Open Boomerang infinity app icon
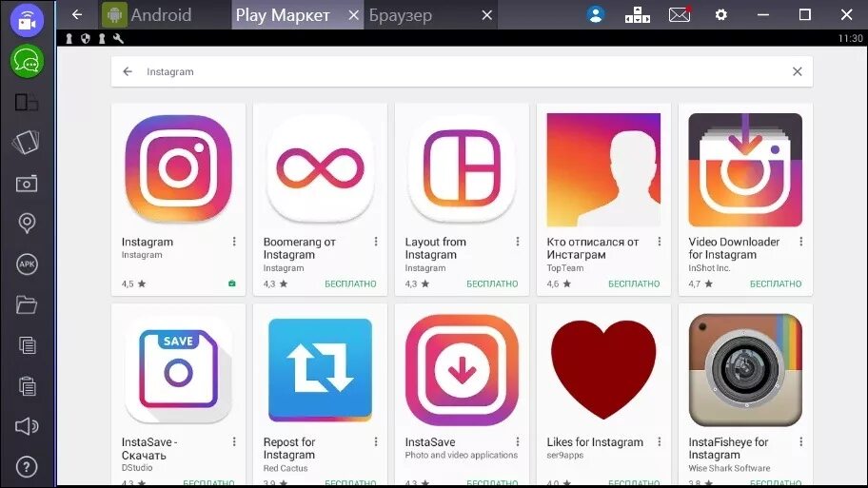This screenshot has width=868, height=488. point(320,168)
